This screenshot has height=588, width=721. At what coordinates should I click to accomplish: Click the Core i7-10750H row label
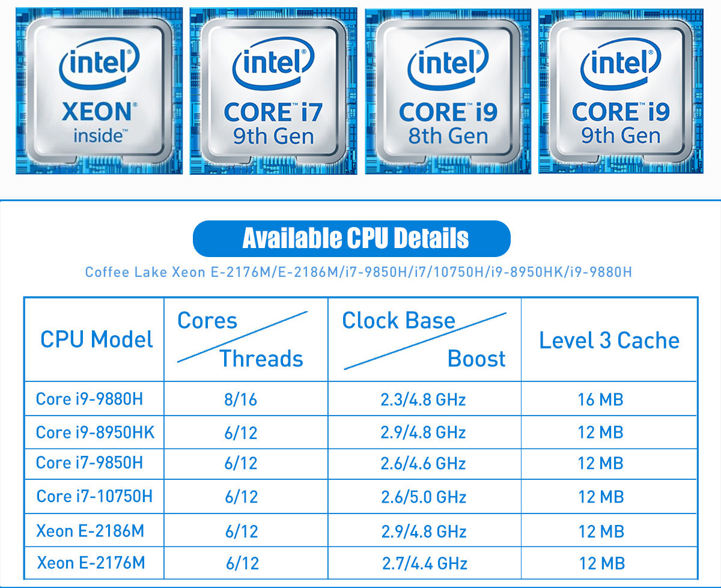94,496
